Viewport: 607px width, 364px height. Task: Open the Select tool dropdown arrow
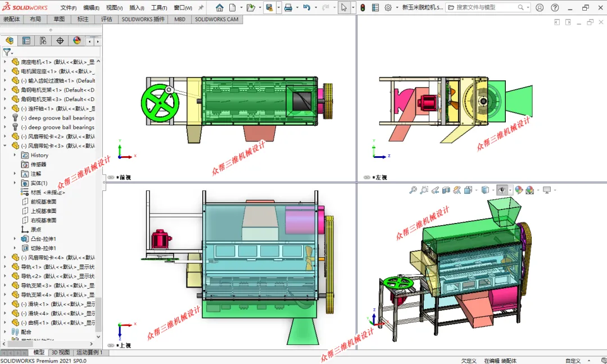352,7
